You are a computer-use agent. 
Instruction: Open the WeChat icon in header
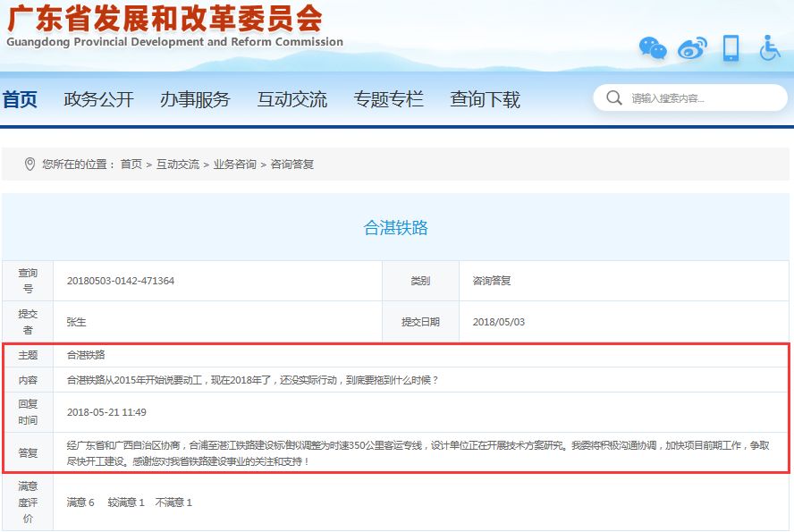pyautogui.click(x=653, y=48)
